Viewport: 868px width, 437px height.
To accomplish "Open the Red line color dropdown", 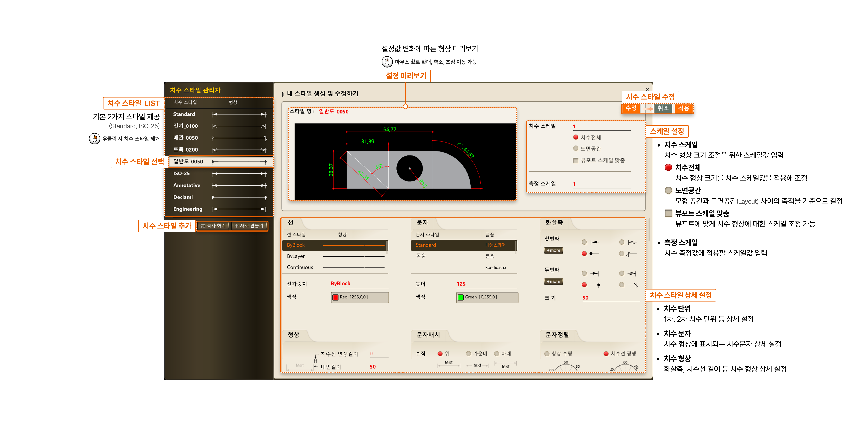I will point(360,297).
